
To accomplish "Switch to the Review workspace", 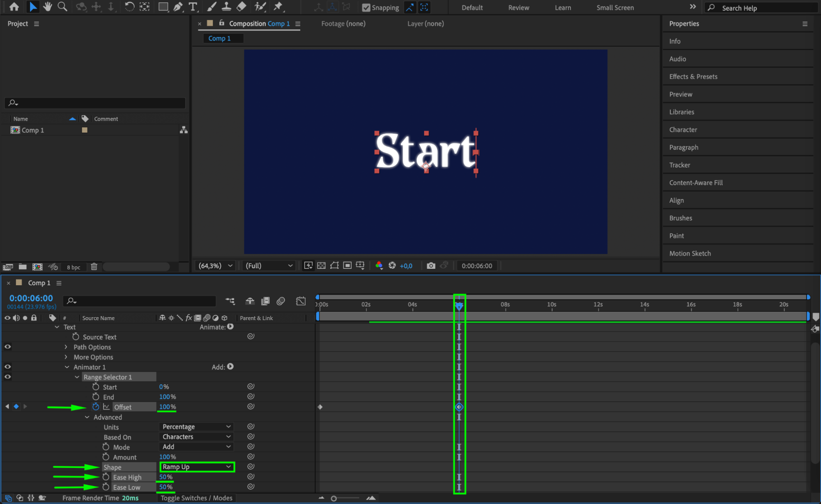I will [518, 7].
